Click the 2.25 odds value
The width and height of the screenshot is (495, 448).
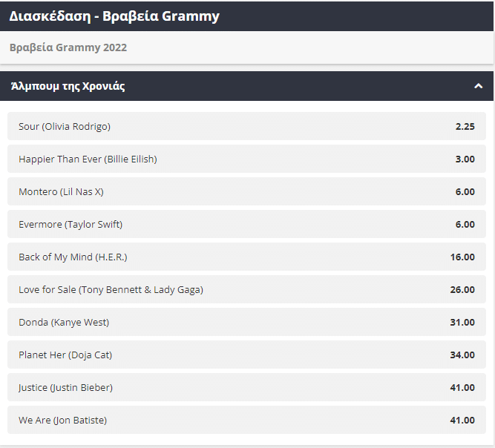click(465, 126)
